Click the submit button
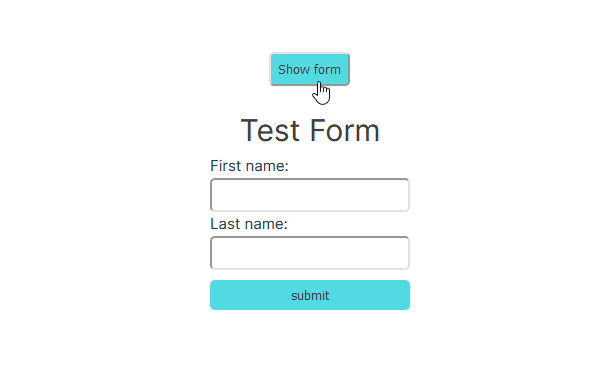The height and width of the screenshot is (389, 608). tap(310, 295)
